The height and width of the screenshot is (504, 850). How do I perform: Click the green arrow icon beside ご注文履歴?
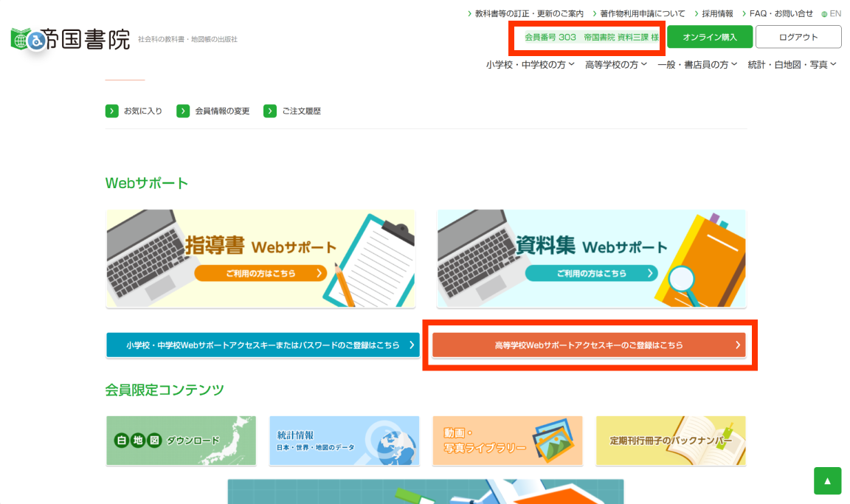coord(270,111)
